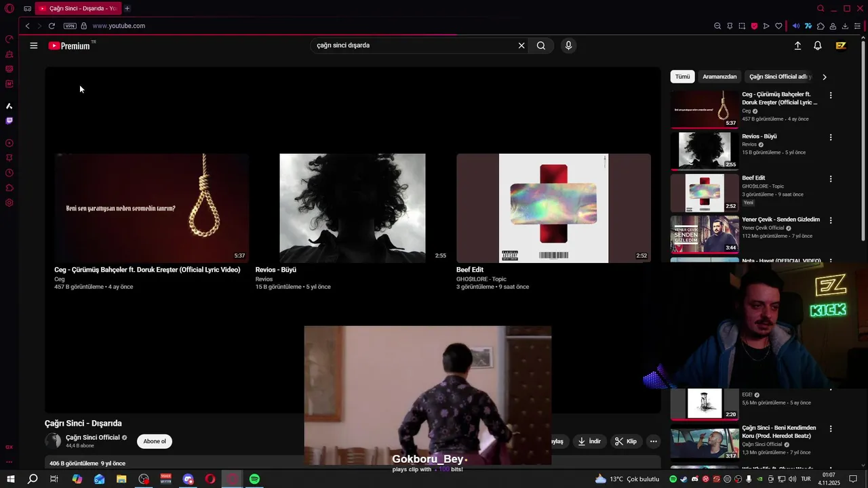Take a snapshot with the browser capture icon
This screenshot has width=868, height=488.
742,26
